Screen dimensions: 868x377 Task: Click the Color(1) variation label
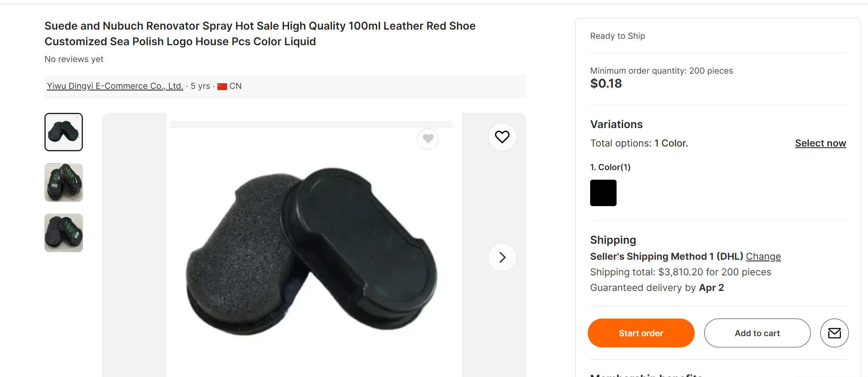point(610,167)
